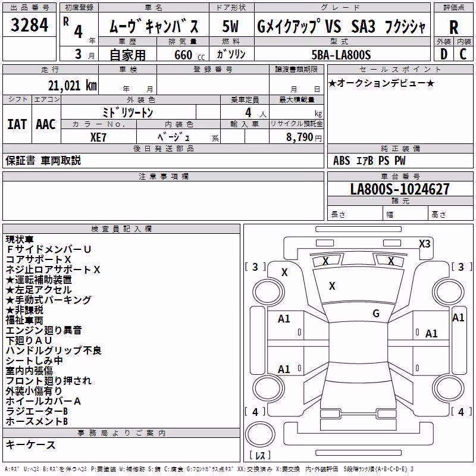The width and height of the screenshot is (476, 476).
Task: Click the air conditioner value AAC
Action: 46,124
